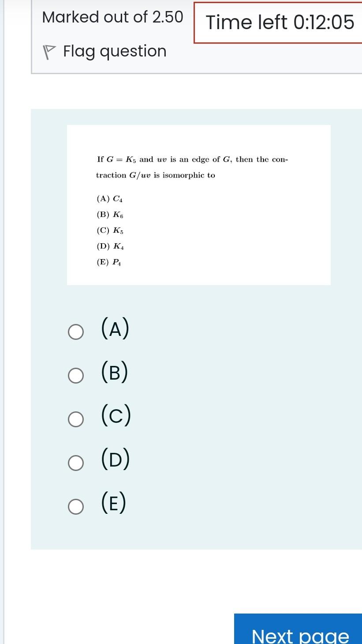Click the (D) answer label text
Viewport: 362px width, 644px height.
116,459
